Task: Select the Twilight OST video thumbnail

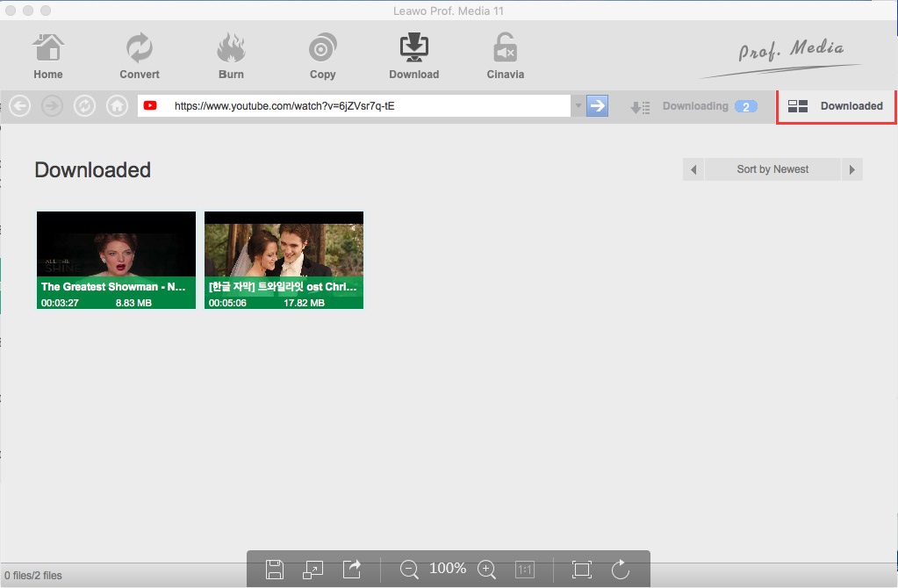Action: [x=284, y=260]
